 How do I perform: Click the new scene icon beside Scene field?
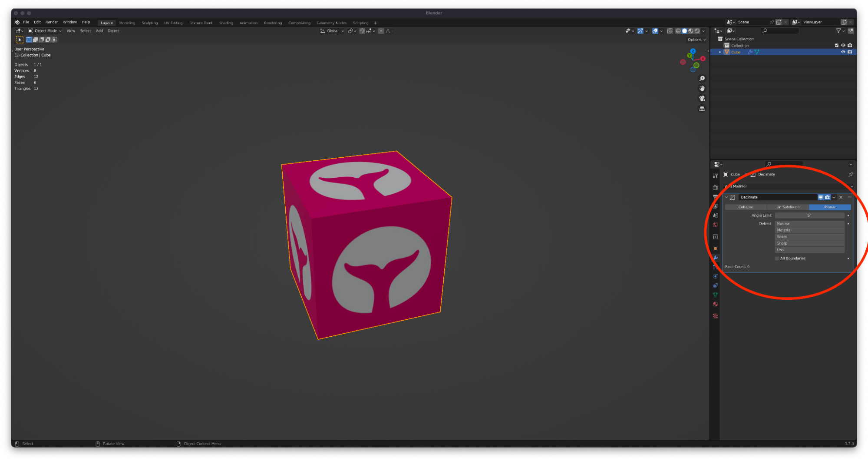click(779, 22)
